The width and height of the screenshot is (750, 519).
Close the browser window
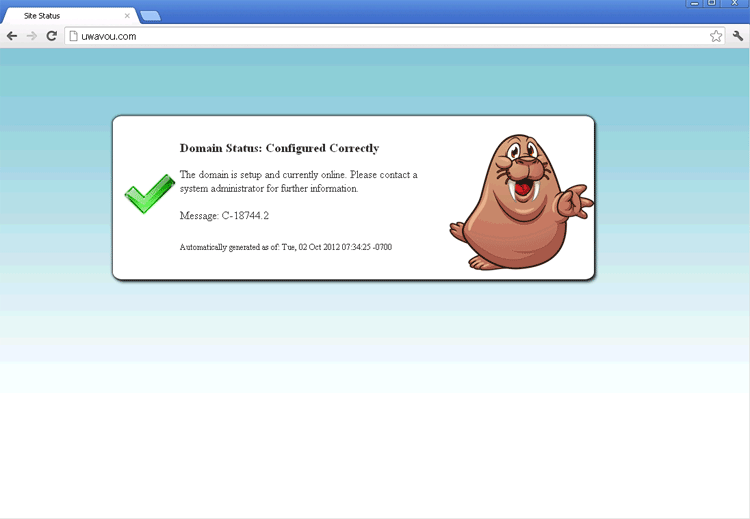[735, 4]
